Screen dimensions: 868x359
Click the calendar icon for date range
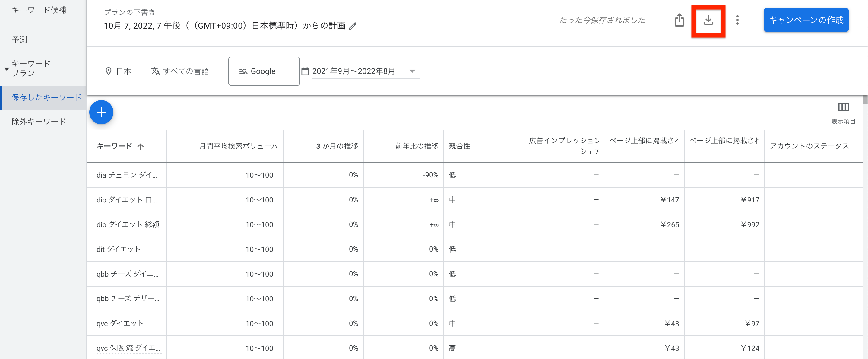click(305, 71)
